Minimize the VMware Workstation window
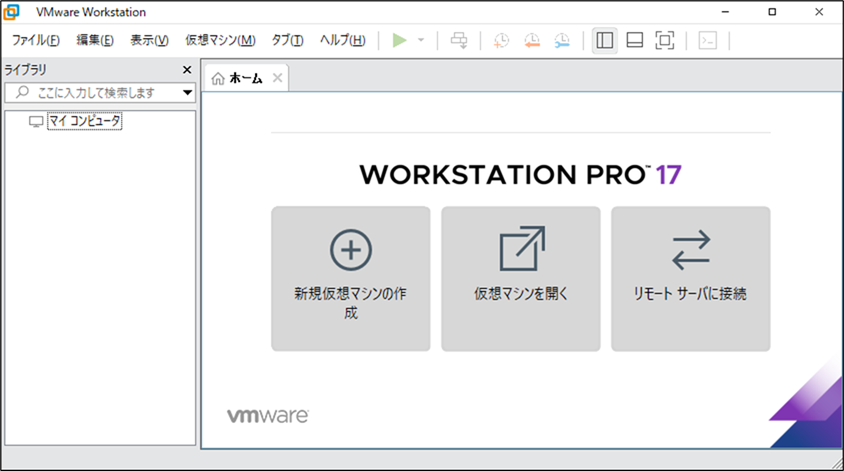The image size is (844, 471). pyautogui.click(x=725, y=12)
